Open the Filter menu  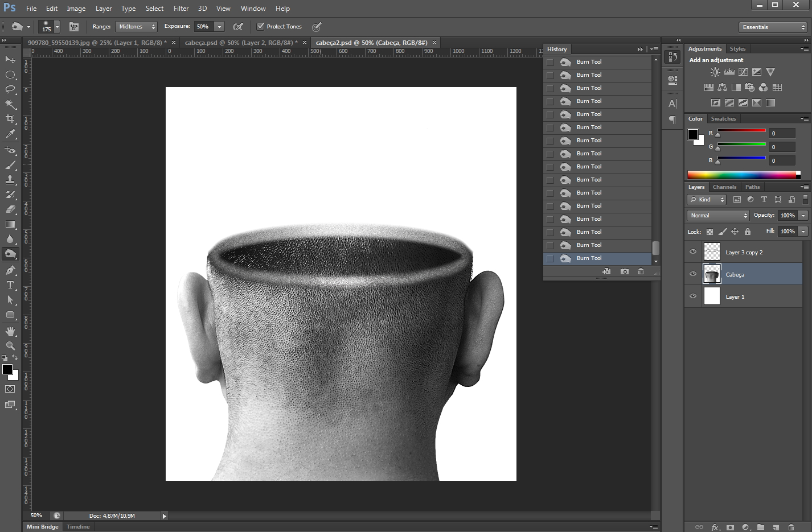point(181,9)
